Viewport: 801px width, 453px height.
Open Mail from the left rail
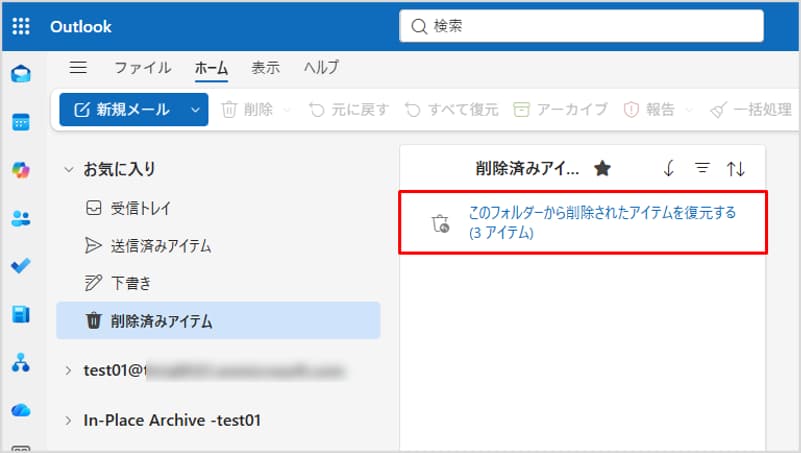(21, 75)
